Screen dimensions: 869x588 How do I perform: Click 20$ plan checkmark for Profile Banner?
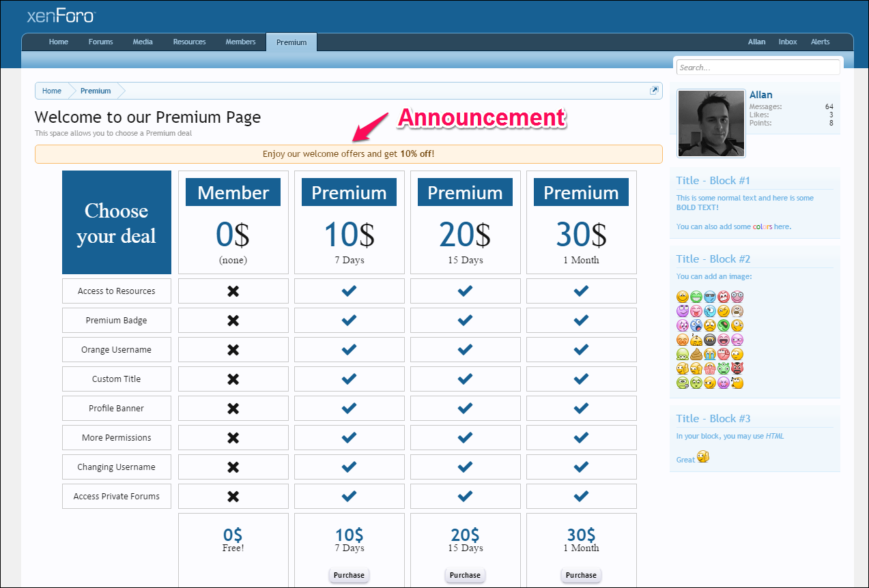coord(465,408)
